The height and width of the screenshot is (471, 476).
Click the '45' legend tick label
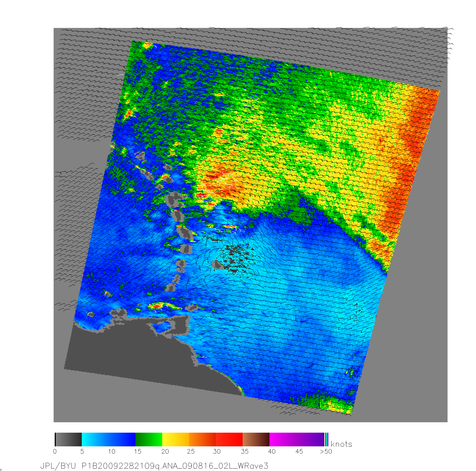point(299,451)
